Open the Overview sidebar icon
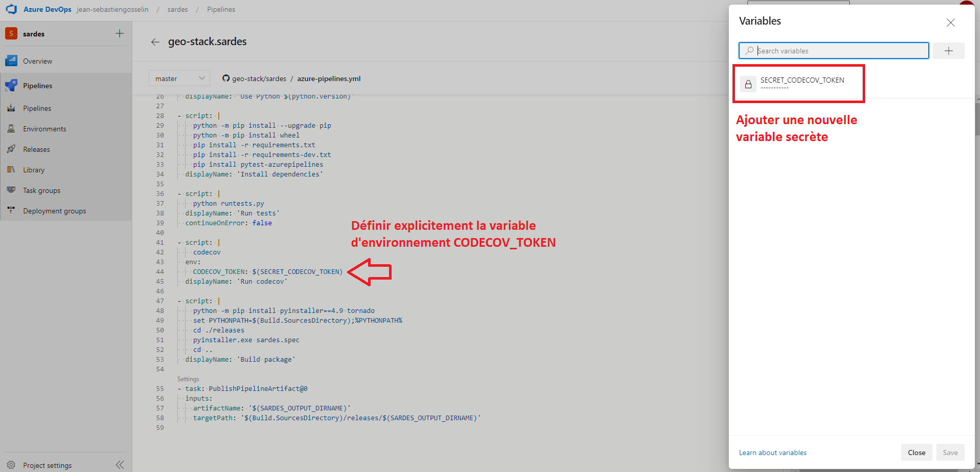This screenshot has width=980, height=472. click(x=11, y=61)
